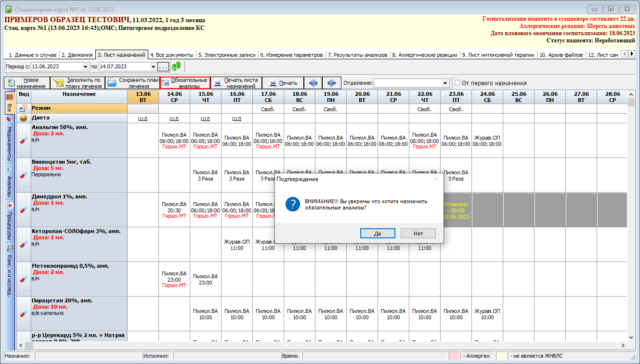Open tab 8. Аллергические реакции
640x364 pixels.
tap(424, 55)
